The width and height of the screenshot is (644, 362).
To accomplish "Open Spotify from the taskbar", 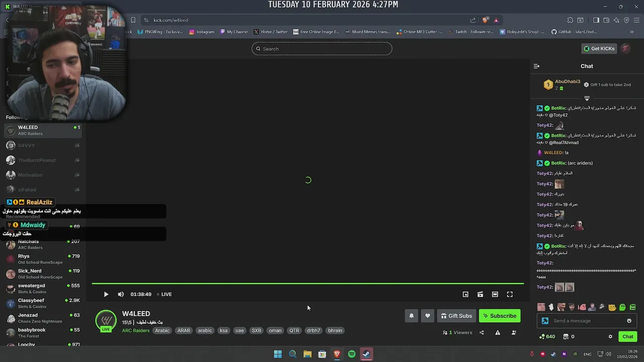I will pos(352,354).
